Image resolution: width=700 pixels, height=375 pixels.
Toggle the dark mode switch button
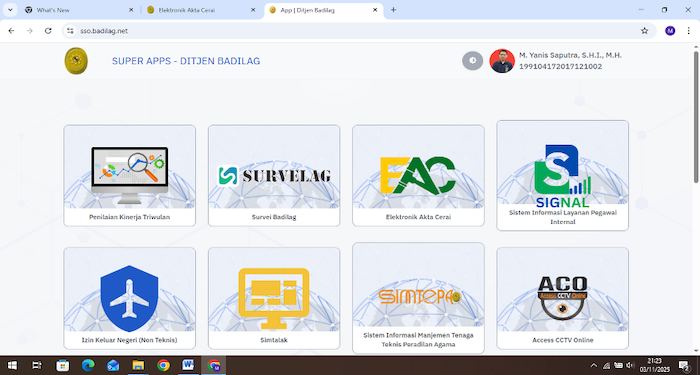[472, 61]
